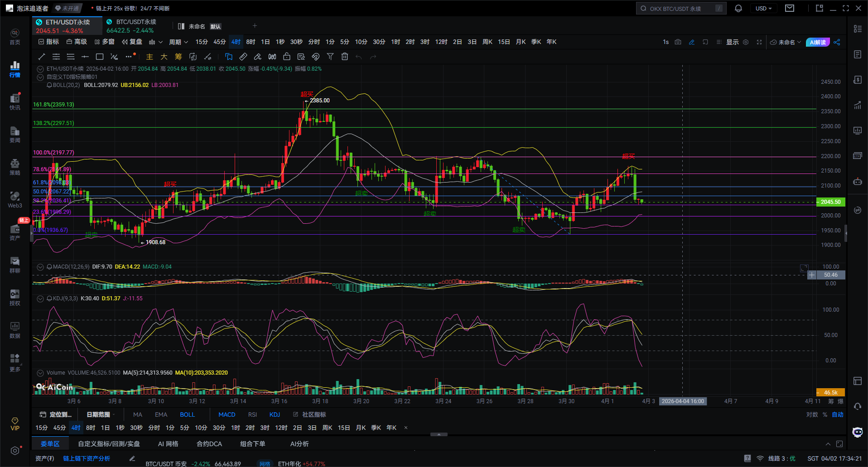Toggle the BOLL indicator
Image resolution: width=868 pixels, height=467 pixels.
187,414
